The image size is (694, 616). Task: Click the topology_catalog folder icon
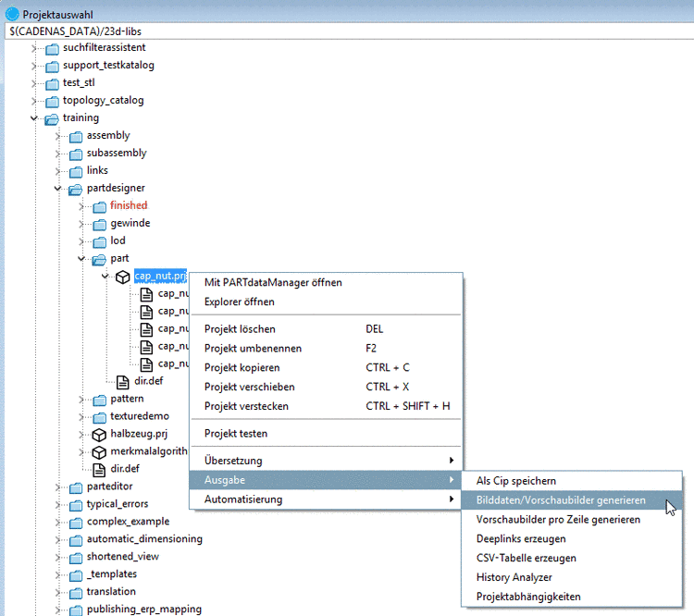click(52, 101)
